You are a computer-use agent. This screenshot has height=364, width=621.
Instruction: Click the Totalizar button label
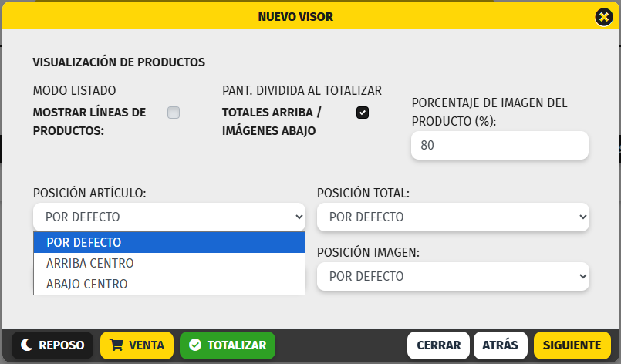[237, 345]
